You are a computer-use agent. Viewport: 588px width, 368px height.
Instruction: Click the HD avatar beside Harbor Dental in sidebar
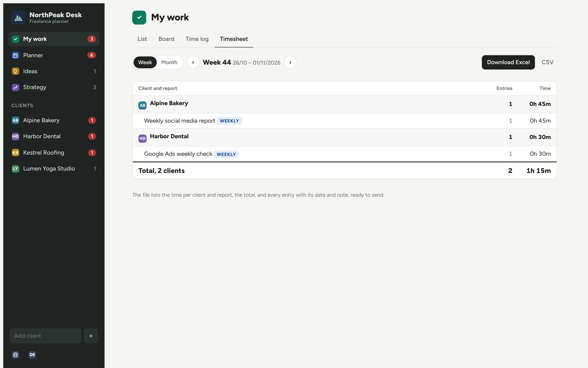(16, 136)
